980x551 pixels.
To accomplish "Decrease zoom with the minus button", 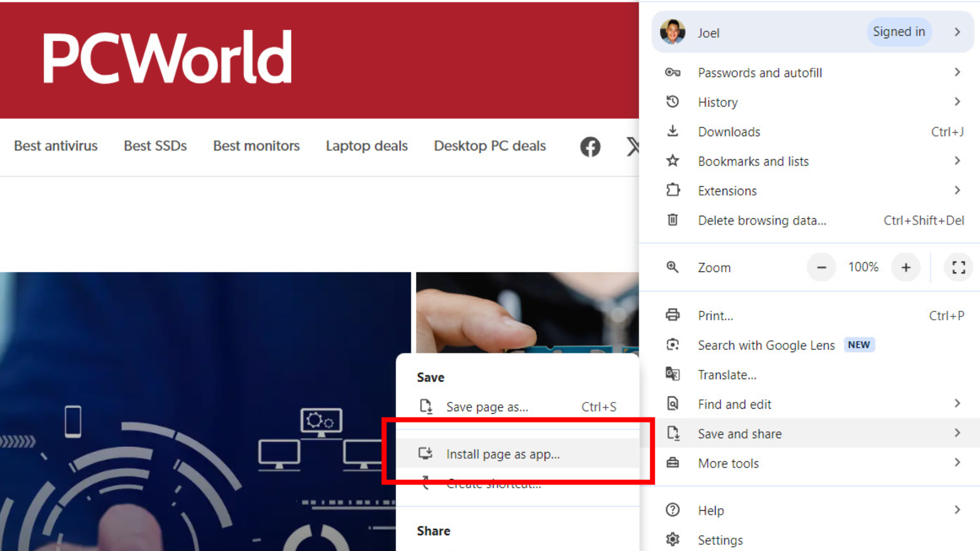I will pyautogui.click(x=821, y=267).
